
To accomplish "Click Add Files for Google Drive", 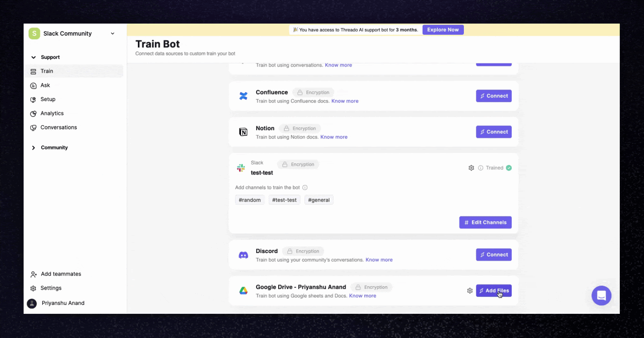I will click(x=494, y=291).
